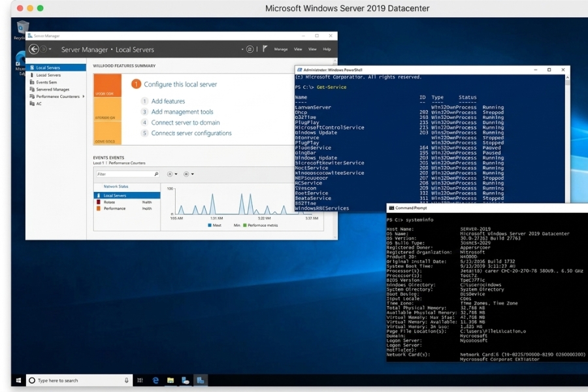The width and height of the screenshot is (588, 392).
Task: Click the Perfomace metris legend entry
Action: pyautogui.click(x=261, y=225)
